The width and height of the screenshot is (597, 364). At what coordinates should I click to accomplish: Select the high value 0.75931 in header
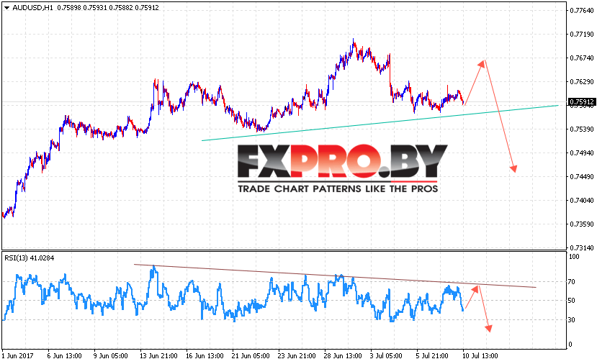(95, 8)
